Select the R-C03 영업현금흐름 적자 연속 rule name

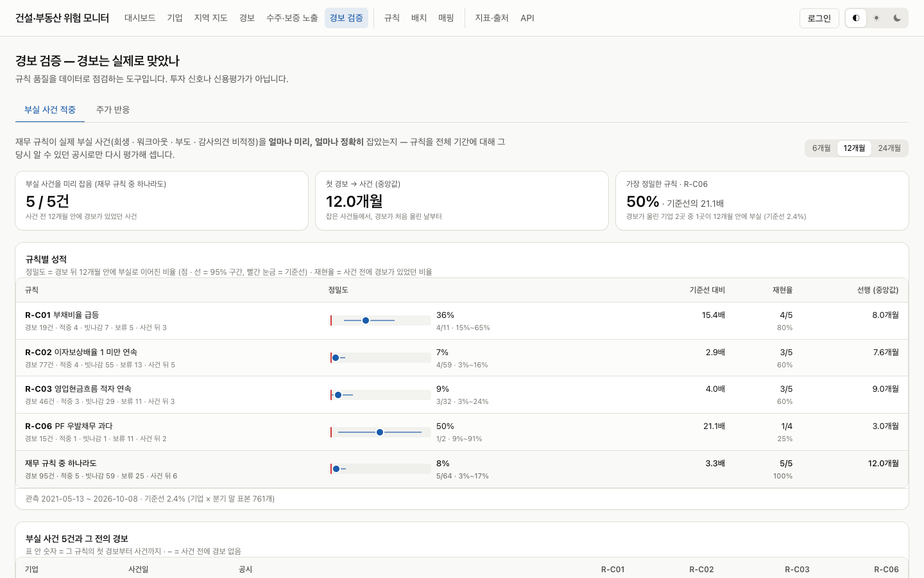click(x=78, y=389)
